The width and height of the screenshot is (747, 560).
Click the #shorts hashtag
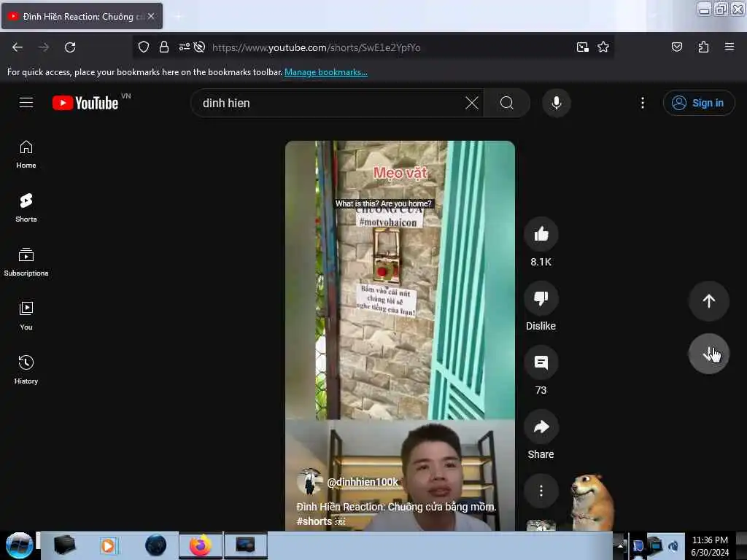coord(314,521)
